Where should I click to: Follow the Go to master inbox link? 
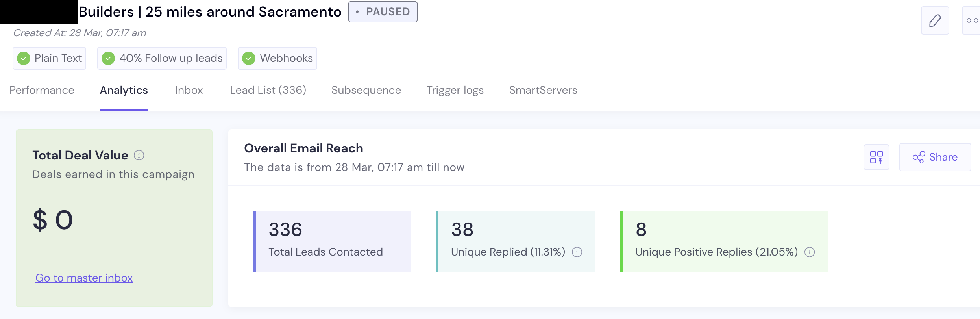[x=84, y=278]
